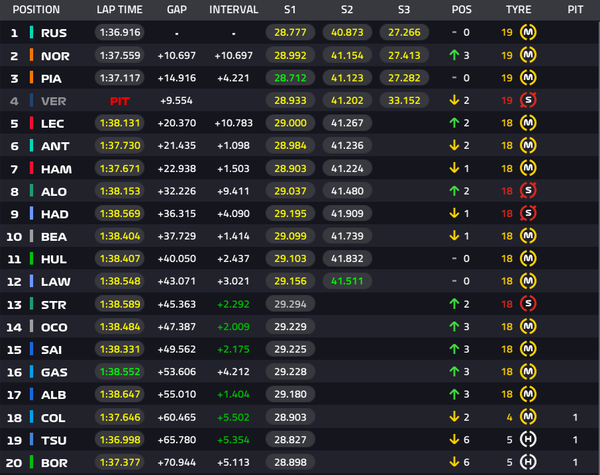Click the medium tyre icon for RUS
This screenshot has width=600, height=475.
528,32
